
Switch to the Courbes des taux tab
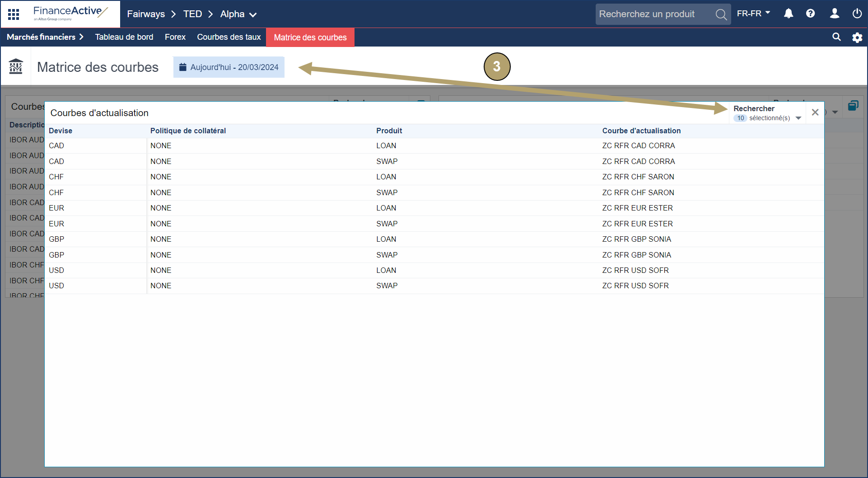(x=229, y=37)
